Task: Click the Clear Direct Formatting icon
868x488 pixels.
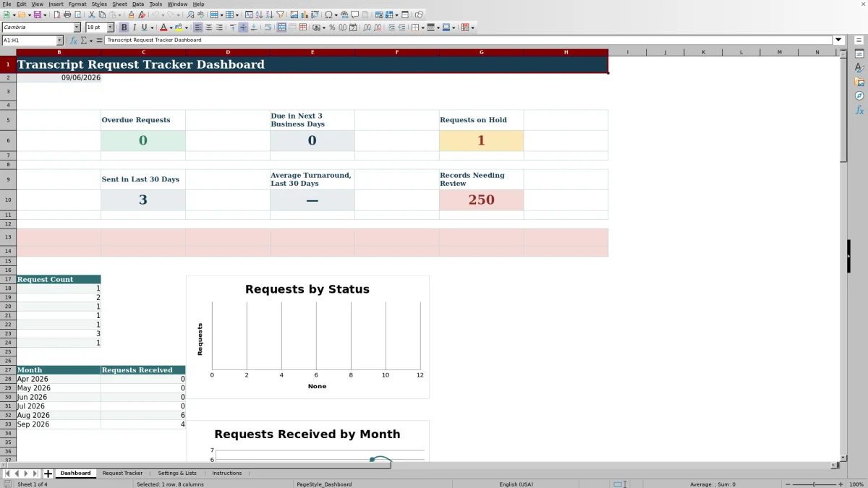Action: [x=142, y=14]
